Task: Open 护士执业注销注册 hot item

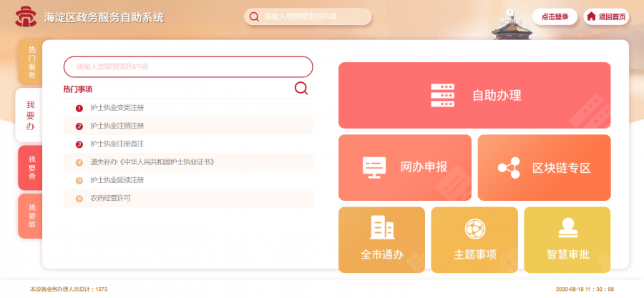Action: pos(117,126)
